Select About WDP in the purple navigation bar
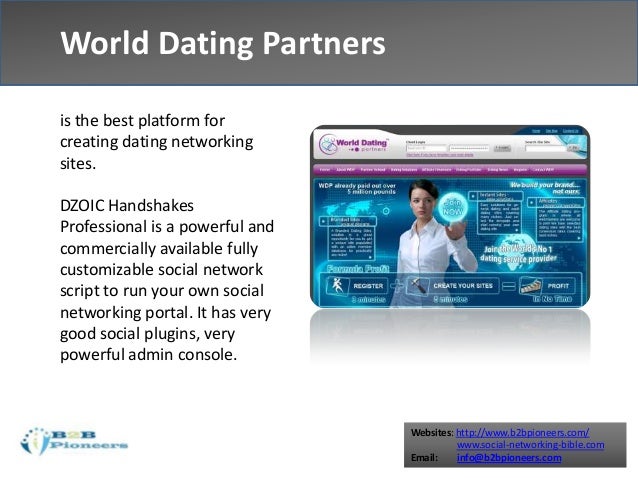The image size is (638, 479). pyautogui.click(x=345, y=170)
